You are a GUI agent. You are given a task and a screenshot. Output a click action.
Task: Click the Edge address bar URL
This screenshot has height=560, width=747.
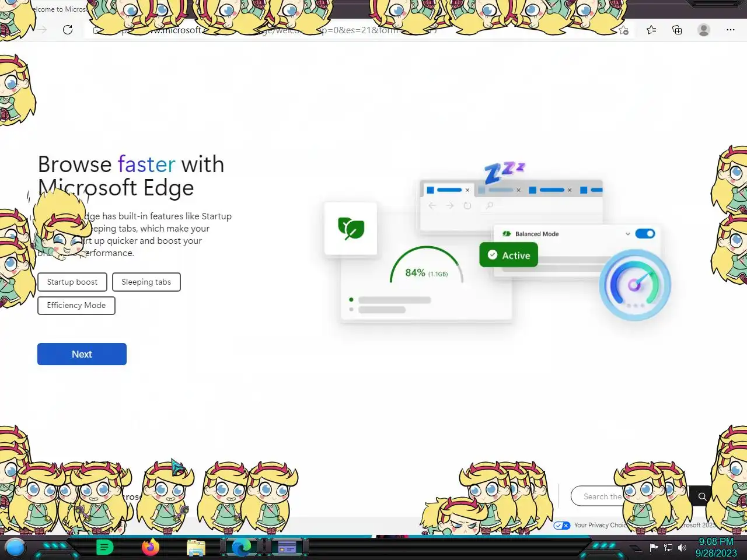[350, 30]
